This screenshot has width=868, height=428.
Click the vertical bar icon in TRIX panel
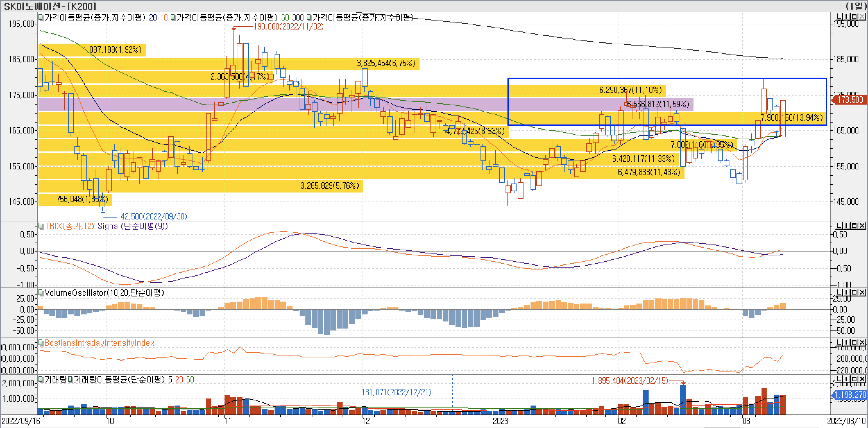point(847,226)
